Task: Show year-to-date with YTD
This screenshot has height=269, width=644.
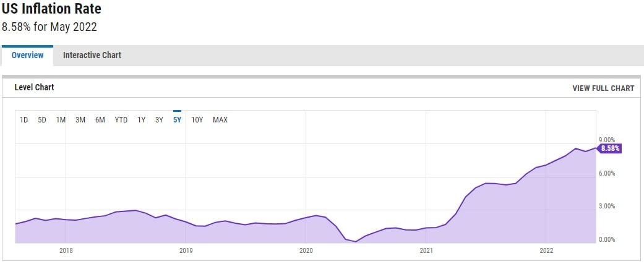Action: click(x=121, y=120)
